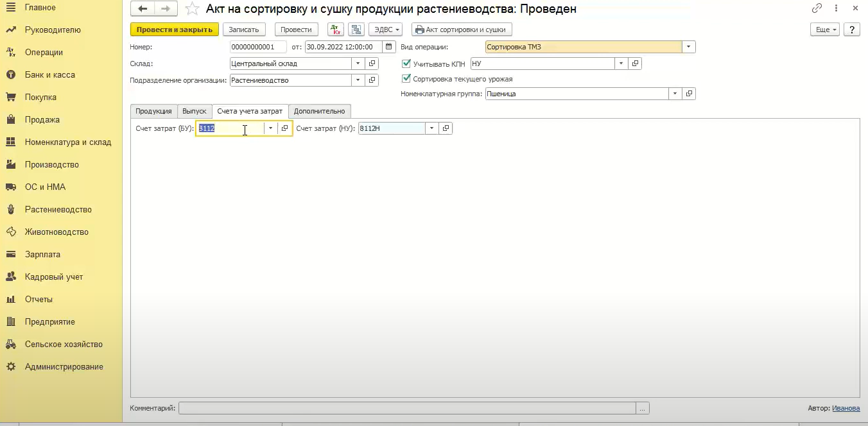Uncheck Сортировка текущего урожая checkbox
Viewport: 868px width, 426px height.
(x=406, y=79)
